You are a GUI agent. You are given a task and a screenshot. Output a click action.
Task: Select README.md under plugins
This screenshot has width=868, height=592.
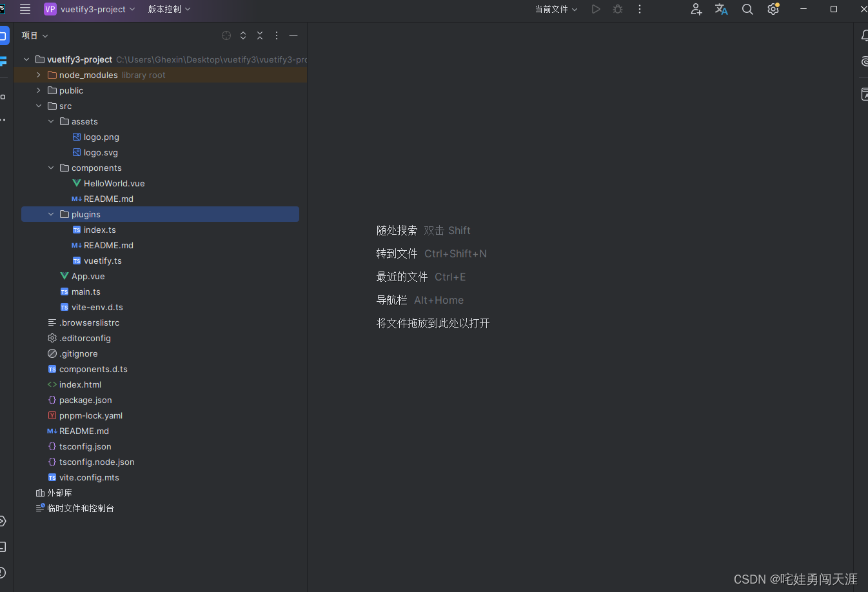point(108,245)
